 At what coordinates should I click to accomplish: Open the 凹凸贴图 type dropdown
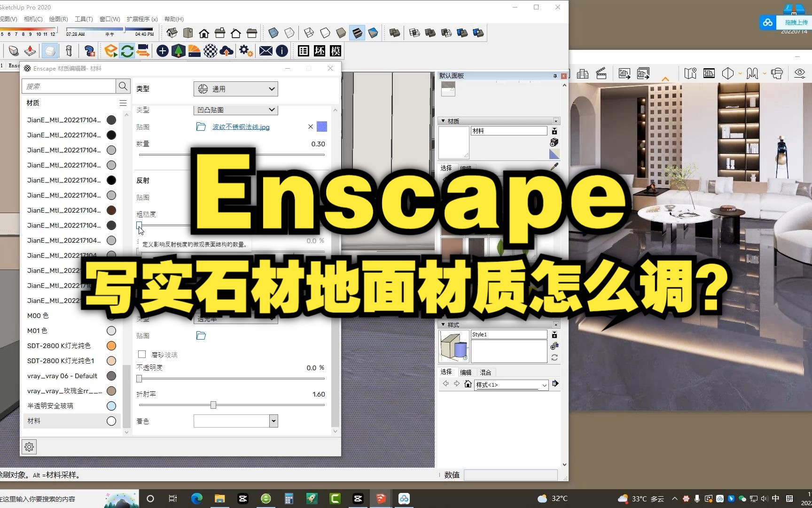(235, 110)
